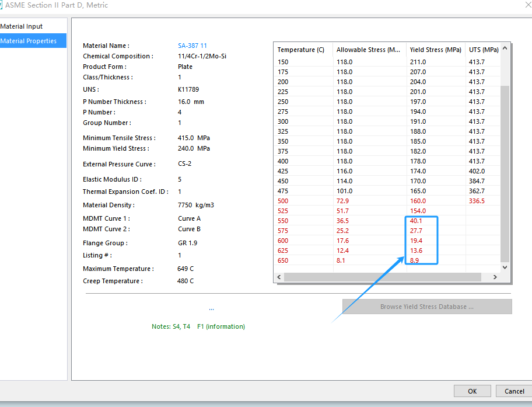
Task: Select the 200 temperature row cell
Action: [x=283, y=82]
